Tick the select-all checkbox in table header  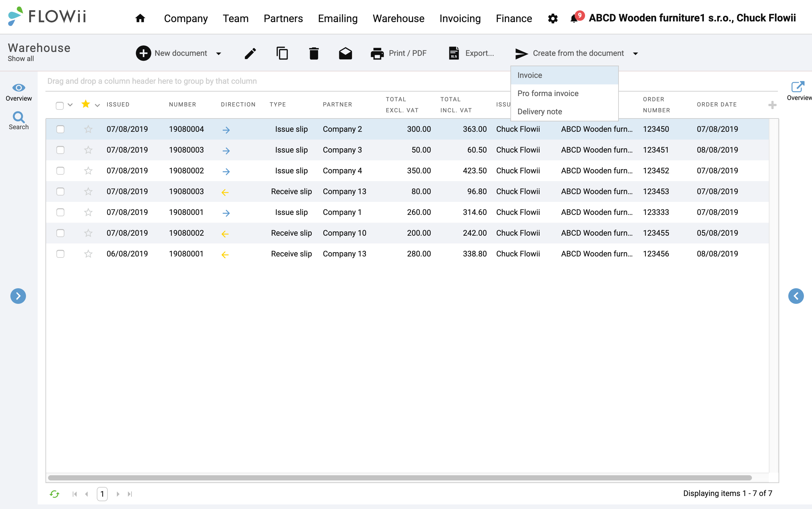[60, 106]
